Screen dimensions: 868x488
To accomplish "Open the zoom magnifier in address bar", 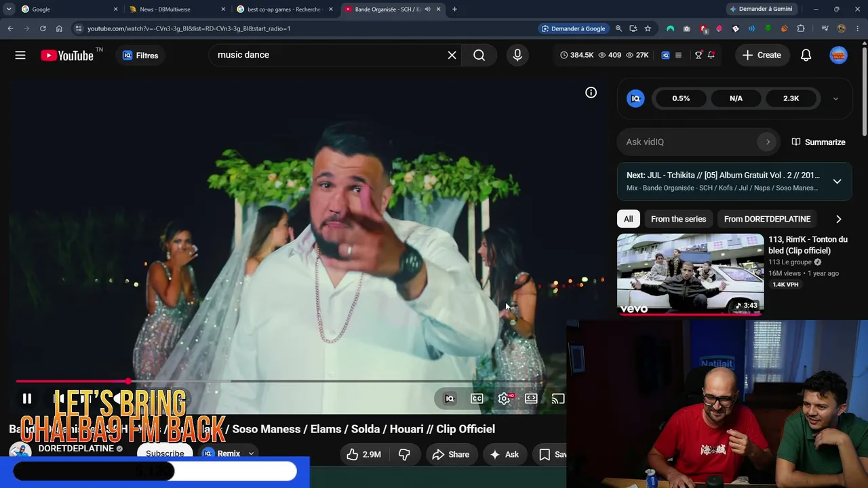I will pos(618,28).
